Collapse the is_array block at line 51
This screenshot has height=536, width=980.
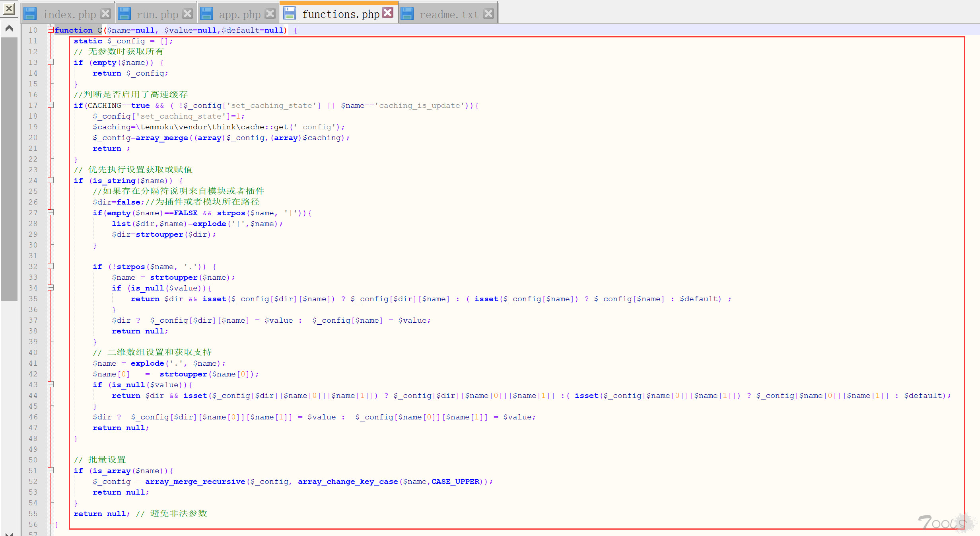pos(51,470)
